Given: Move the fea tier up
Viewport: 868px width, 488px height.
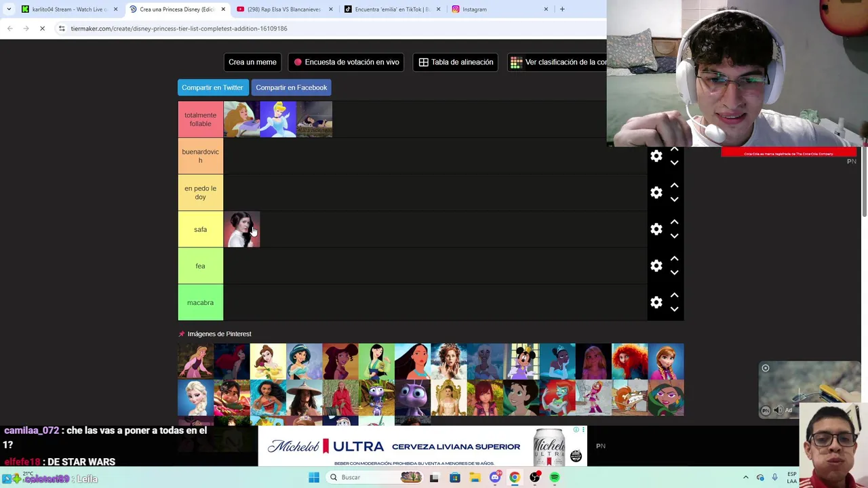Looking at the screenshot, I should coord(674,258).
